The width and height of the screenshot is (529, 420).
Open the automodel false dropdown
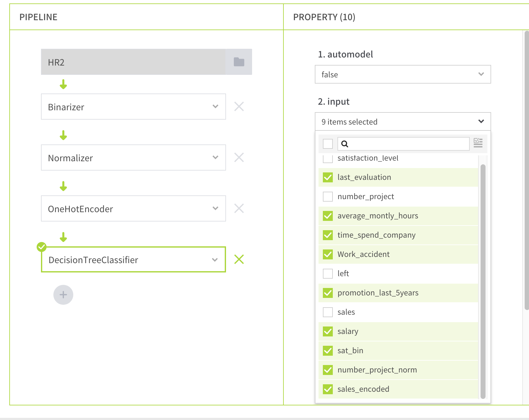(403, 74)
